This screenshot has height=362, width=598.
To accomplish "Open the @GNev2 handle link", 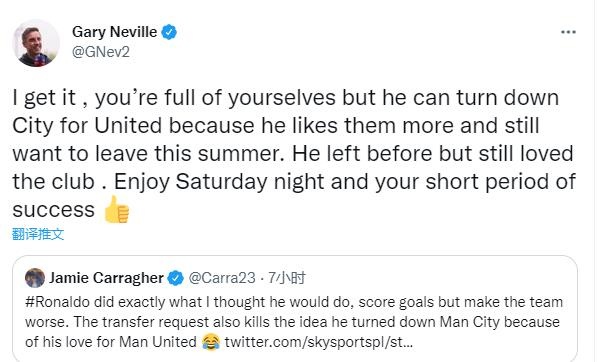I will pos(101,51).
